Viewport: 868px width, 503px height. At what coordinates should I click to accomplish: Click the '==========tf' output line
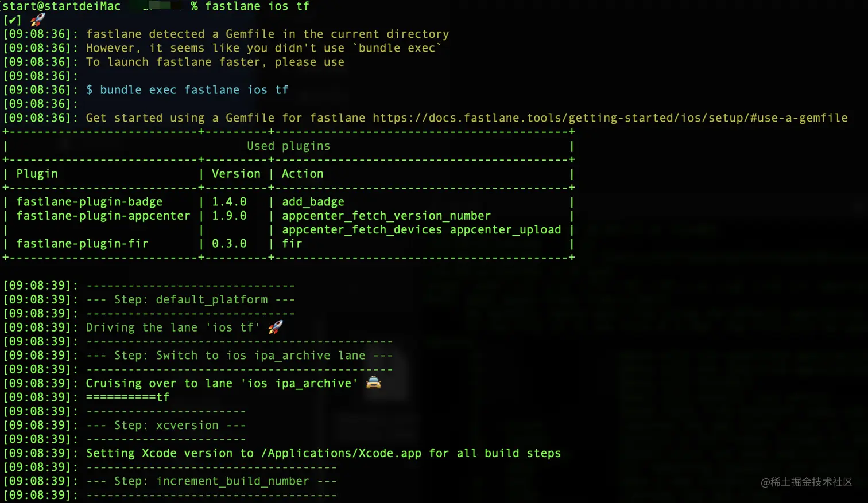(128, 397)
